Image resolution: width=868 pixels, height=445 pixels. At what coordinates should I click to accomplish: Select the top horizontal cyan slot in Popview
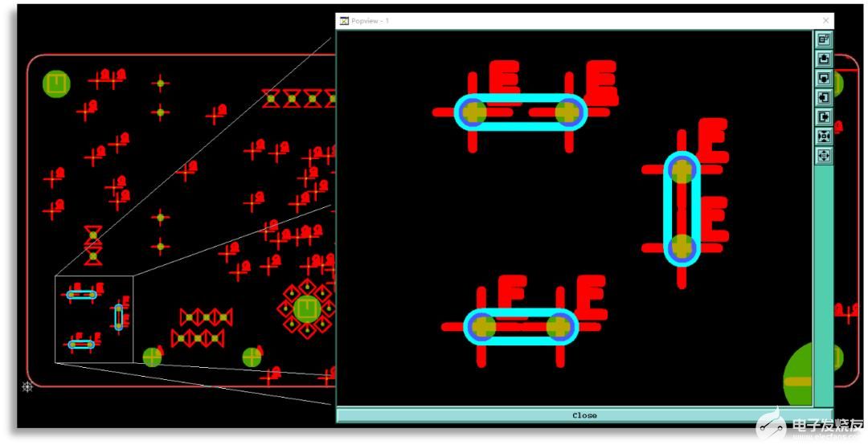(520, 112)
